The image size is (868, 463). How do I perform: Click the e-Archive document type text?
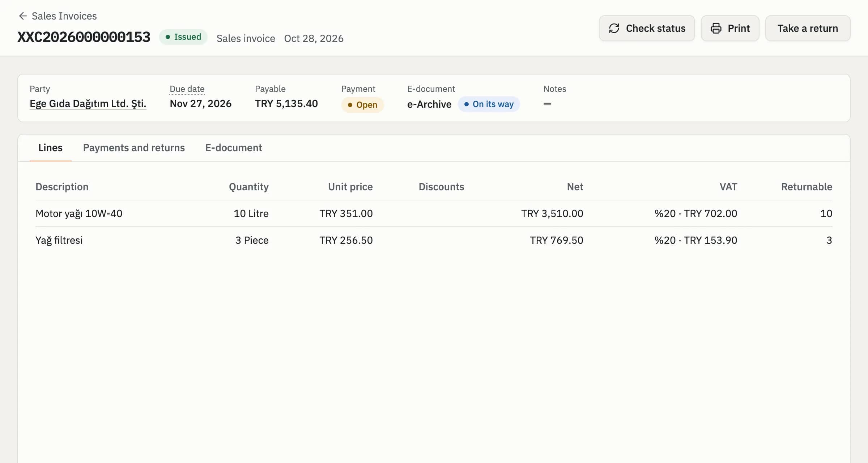[429, 104]
